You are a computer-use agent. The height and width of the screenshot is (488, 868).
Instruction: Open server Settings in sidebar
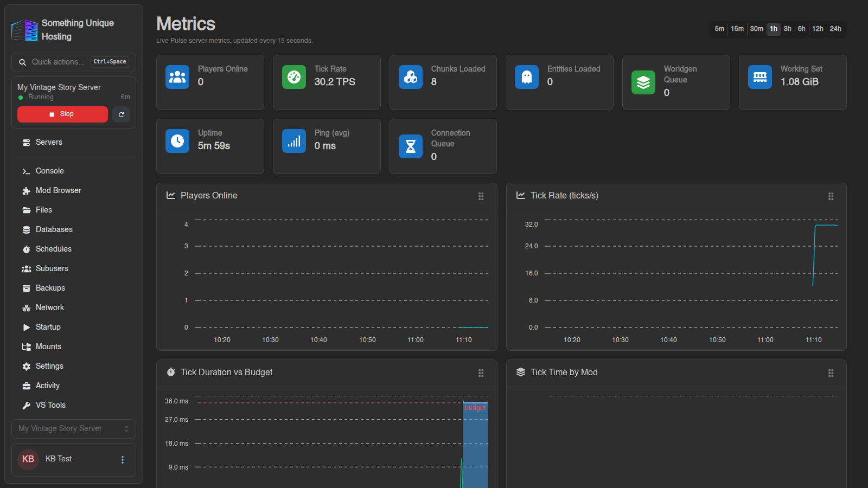pyautogui.click(x=74, y=366)
